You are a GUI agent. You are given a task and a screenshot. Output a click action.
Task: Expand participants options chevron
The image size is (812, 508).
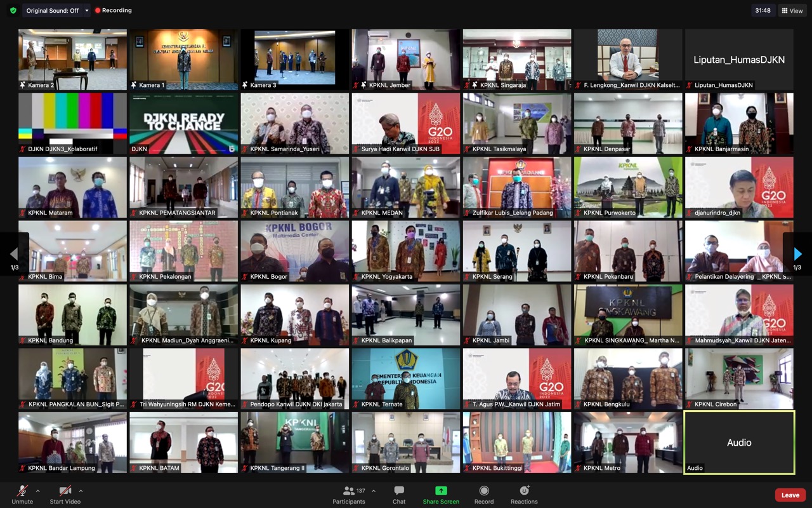tap(373, 491)
